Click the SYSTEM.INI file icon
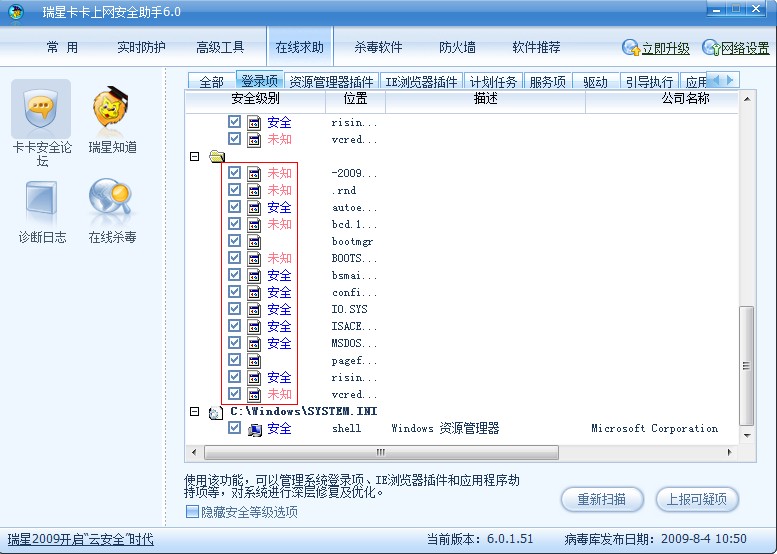 click(216, 412)
